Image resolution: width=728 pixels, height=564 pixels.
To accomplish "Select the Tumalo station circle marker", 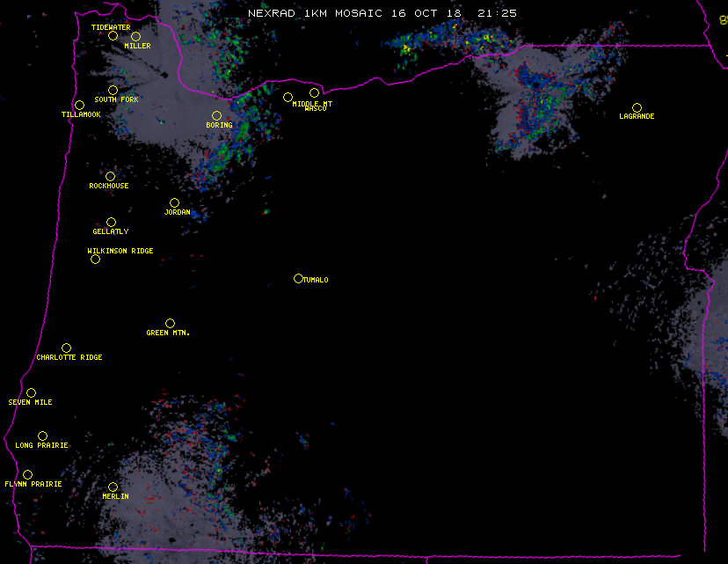I will point(298,278).
